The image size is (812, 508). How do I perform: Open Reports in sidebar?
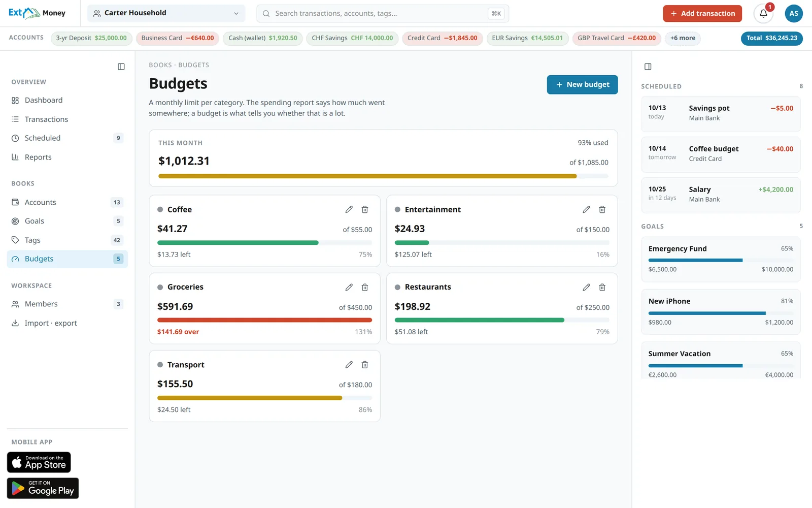[67, 157]
